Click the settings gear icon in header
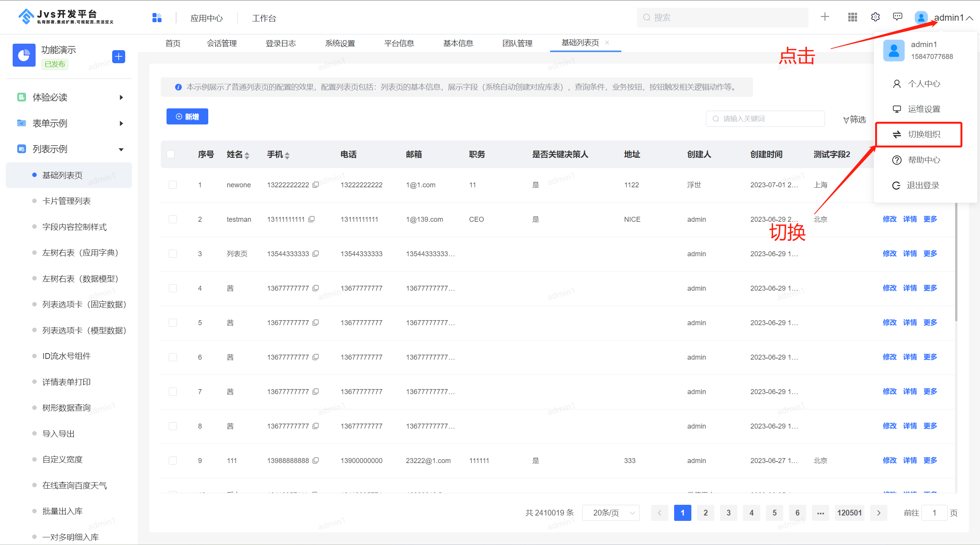Viewport: 980px width, 545px height. [x=875, y=17]
